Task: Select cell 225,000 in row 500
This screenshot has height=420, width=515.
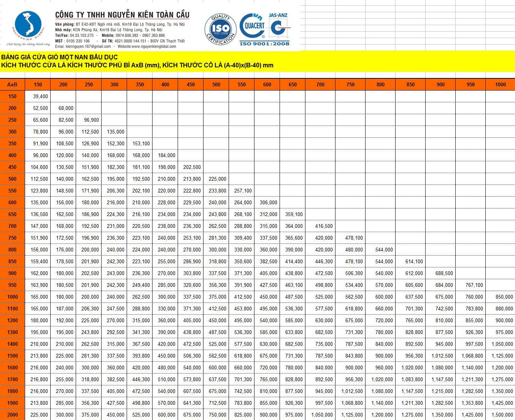Action: tap(216, 179)
